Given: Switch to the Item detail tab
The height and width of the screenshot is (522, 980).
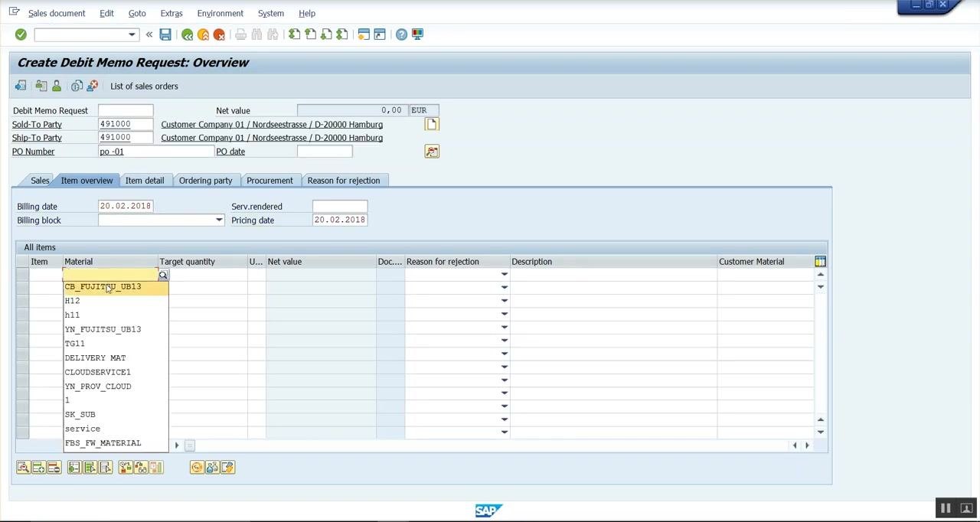Looking at the screenshot, I should pos(145,181).
